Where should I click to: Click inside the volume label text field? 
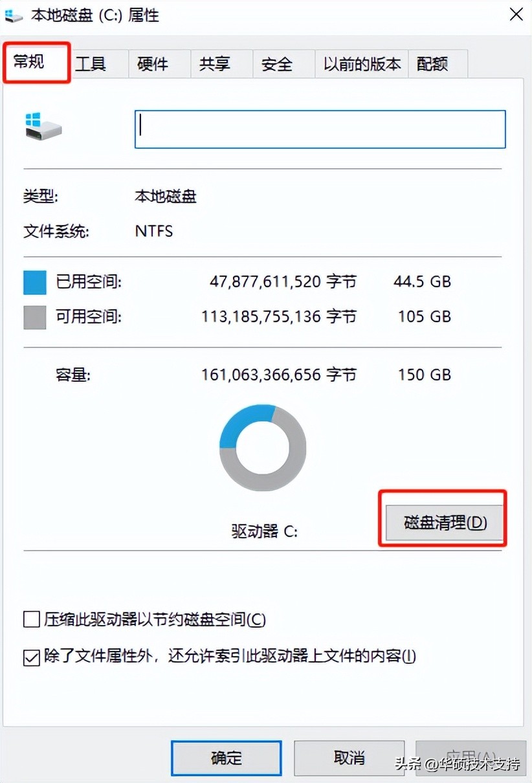(320, 129)
